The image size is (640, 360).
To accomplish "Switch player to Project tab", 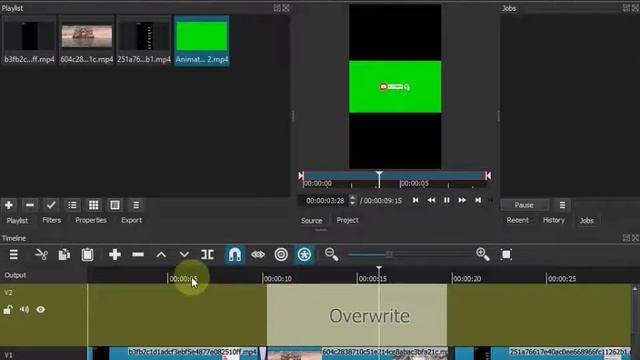I will pyautogui.click(x=347, y=220).
